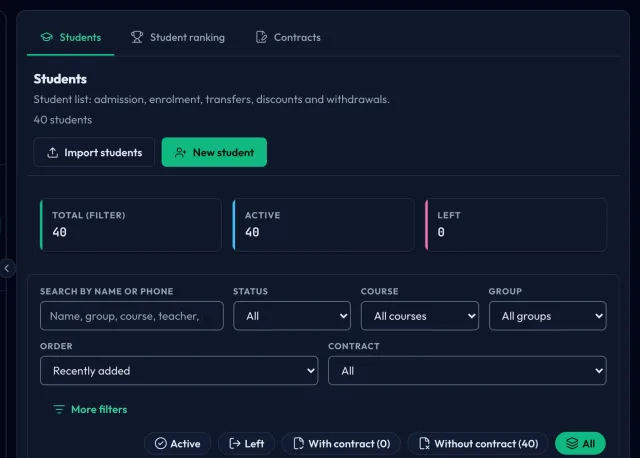
Task: Click the document pen icon on Contracts tab
Action: (x=261, y=37)
